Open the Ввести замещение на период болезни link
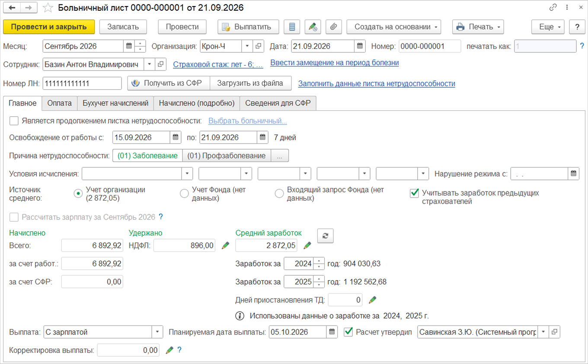This screenshot has height=364, width=588. click(x=335, y=63)
